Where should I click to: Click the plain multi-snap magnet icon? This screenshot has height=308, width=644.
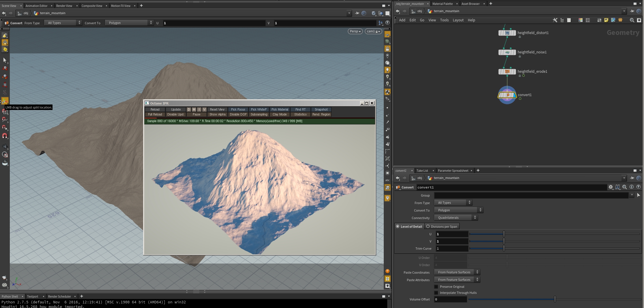pyautogui.click(x=5, y=136)
